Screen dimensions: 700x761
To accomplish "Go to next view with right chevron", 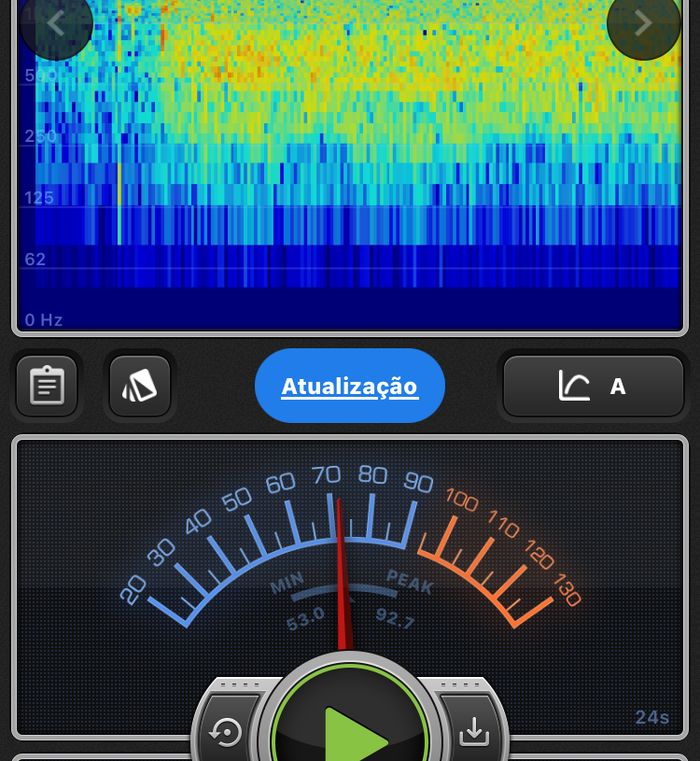I will pos(643,23).
